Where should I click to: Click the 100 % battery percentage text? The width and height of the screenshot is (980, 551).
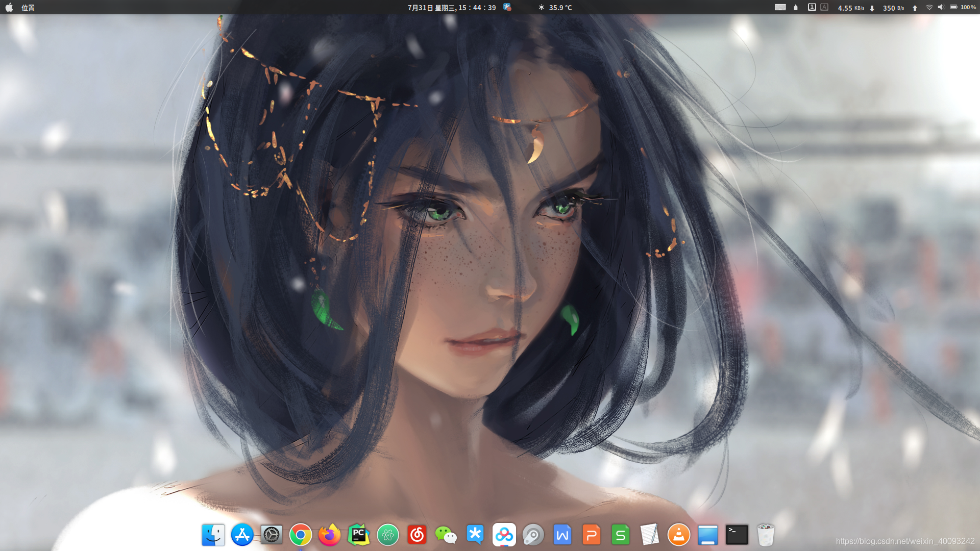[x=968, y=7]
